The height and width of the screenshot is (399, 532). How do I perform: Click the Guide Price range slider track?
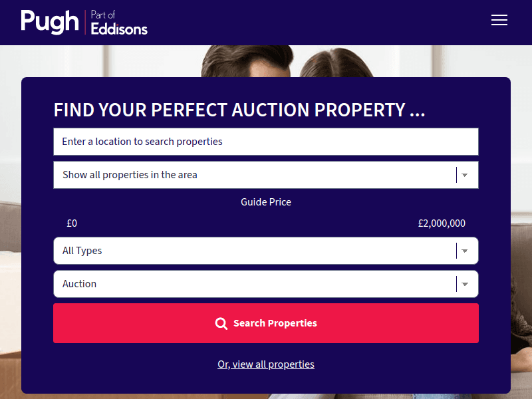pyautogui.click(x=266, y=223)
